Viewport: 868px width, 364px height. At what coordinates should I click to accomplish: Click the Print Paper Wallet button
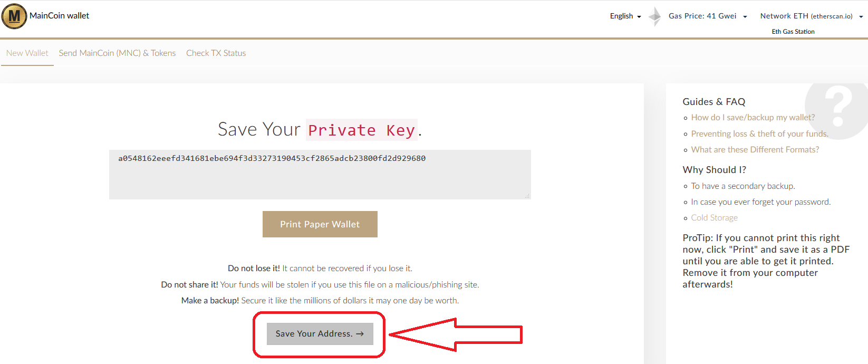[320, 224]
